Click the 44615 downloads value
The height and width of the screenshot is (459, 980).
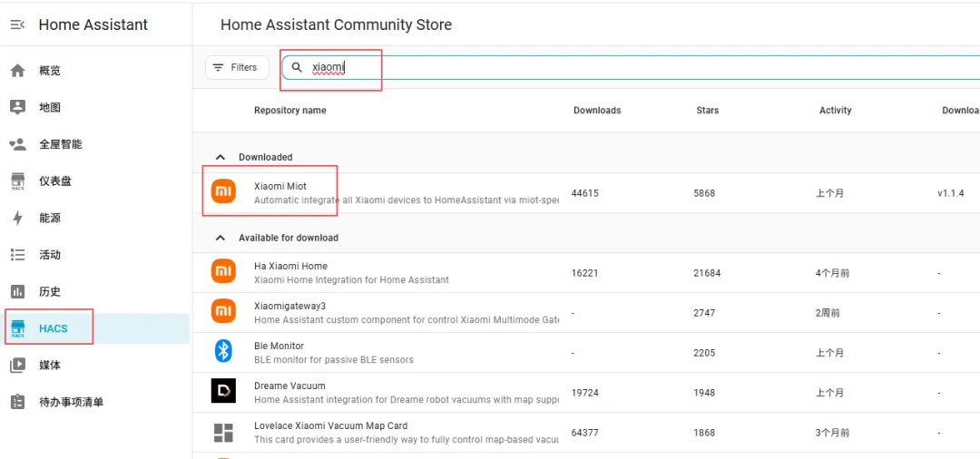[x=585, y=193]
